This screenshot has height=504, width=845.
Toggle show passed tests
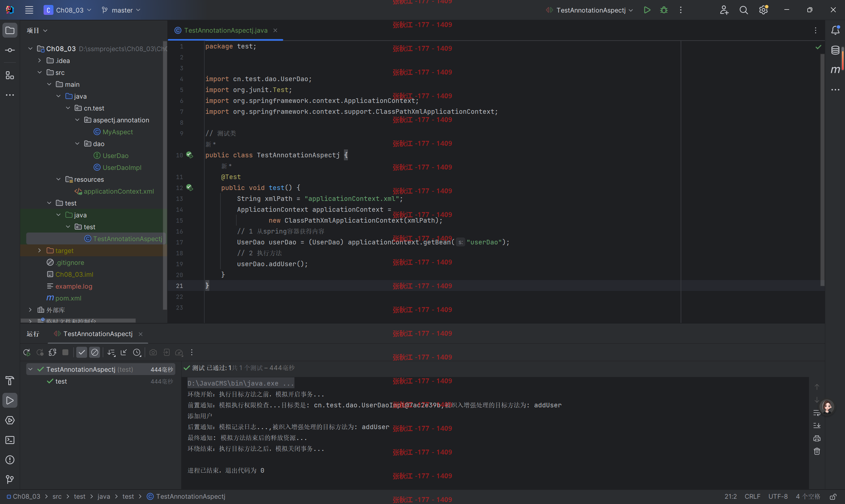point(82,353)
